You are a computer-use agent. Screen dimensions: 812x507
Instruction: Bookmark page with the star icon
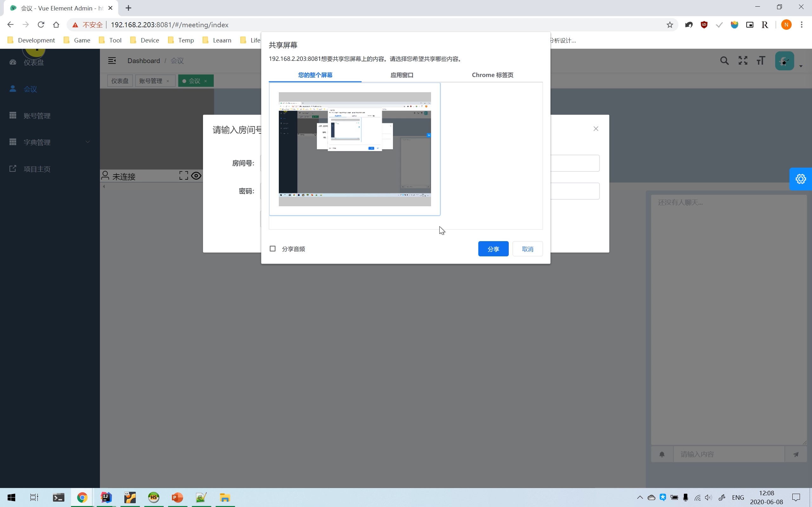(x=670, y=25)
